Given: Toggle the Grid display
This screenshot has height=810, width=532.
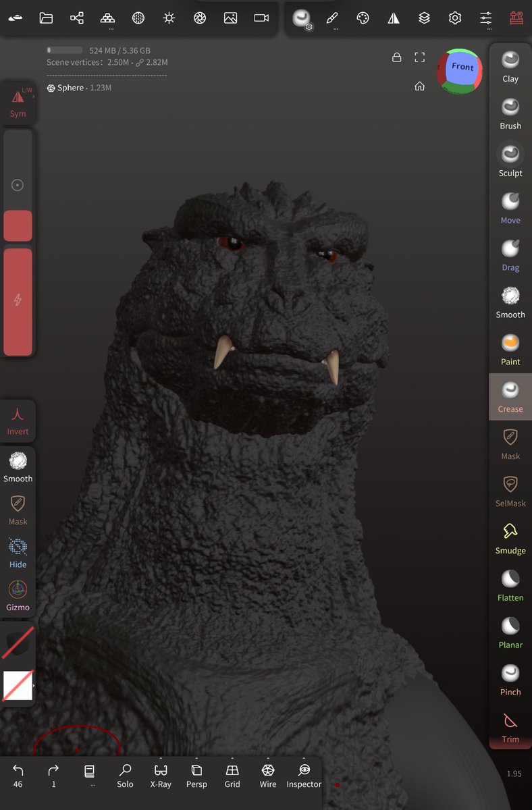Looking at the screenshot, I should (x=232, y=776).
